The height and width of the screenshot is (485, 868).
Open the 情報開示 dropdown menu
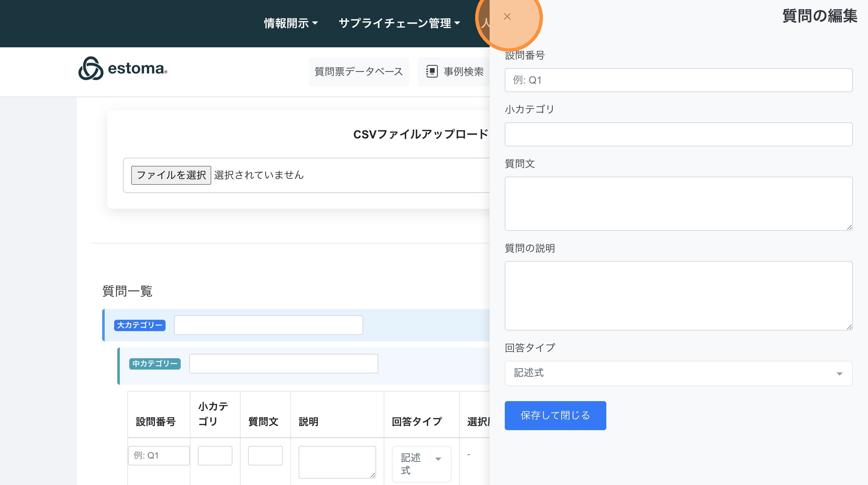[290, 23]
